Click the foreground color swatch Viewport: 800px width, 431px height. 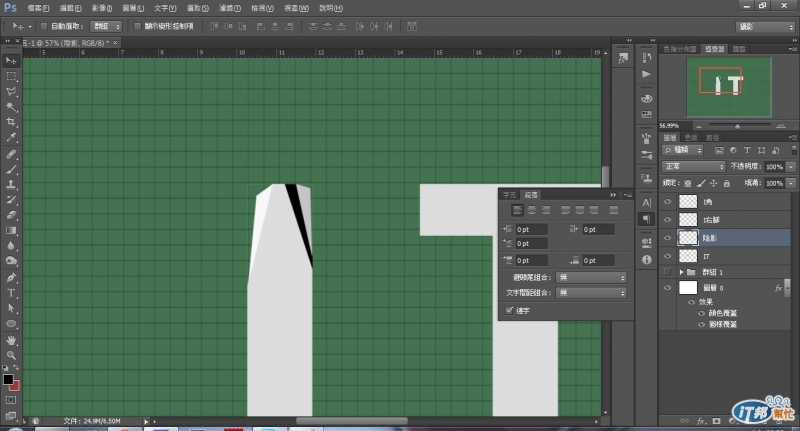[x=8, y=379]
